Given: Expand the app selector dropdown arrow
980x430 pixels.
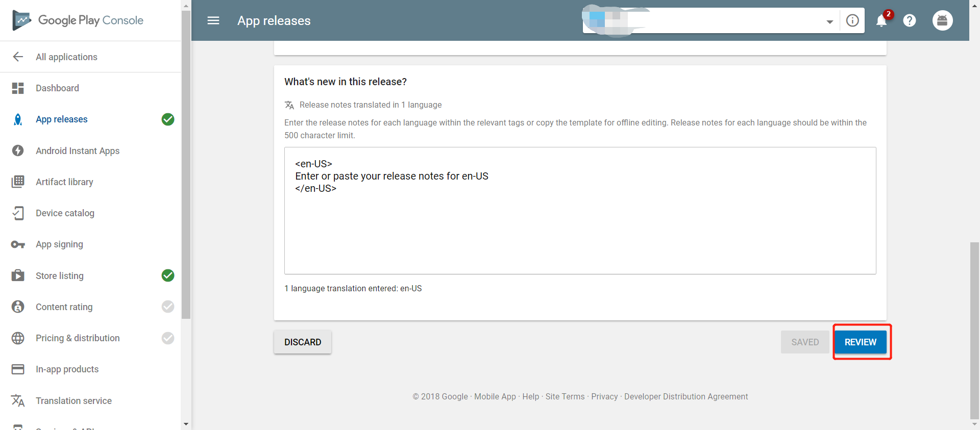Looking at the screenshot, I should click(830, 21).
